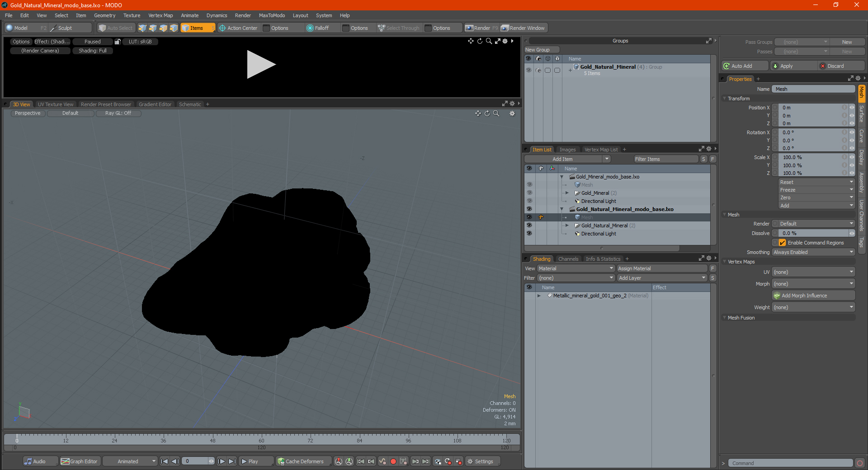Open Animated keying dropdown
This screenshot has height=470, width=868.
(x=130, y=461)
